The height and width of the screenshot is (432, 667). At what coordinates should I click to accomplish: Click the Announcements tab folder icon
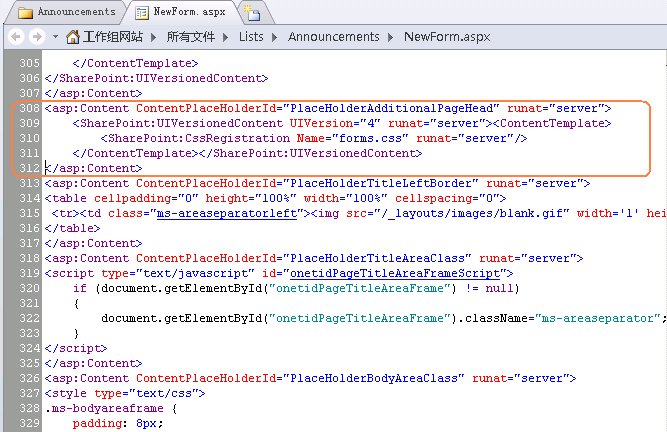25,13
